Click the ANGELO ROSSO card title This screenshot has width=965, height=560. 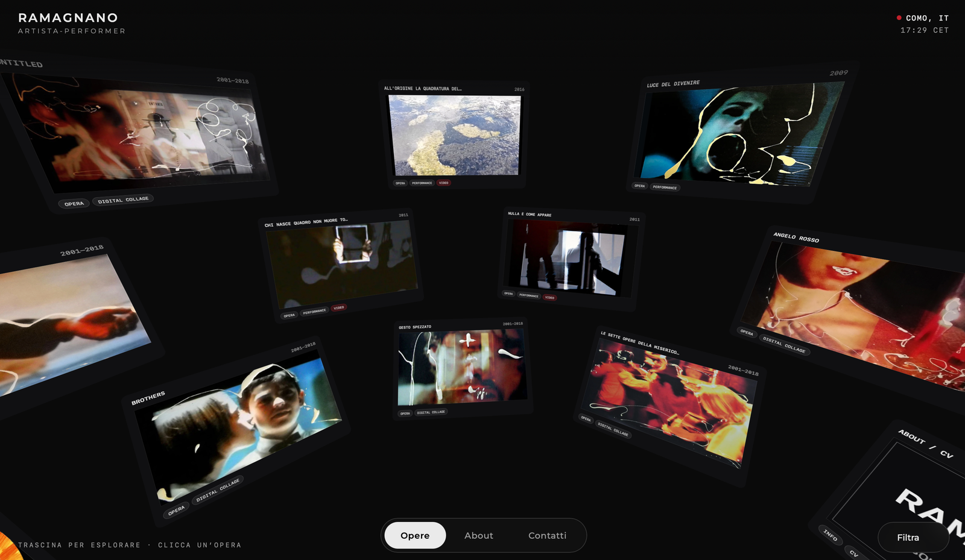click(x=796, y=237)
